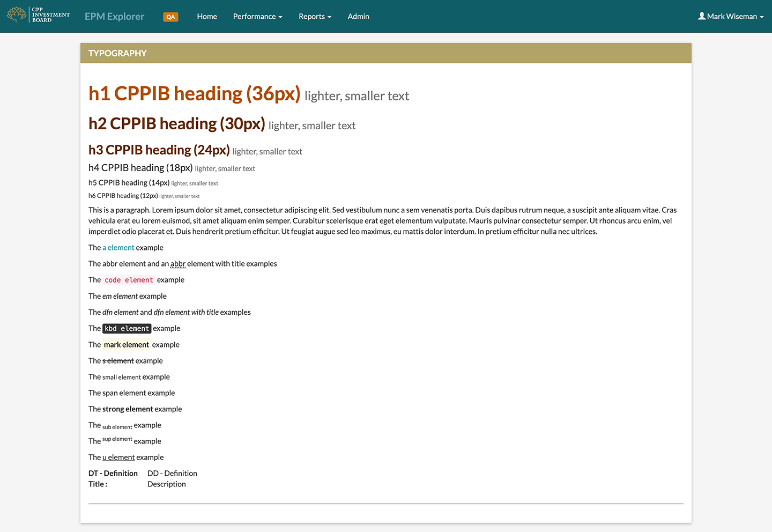
Task: Click the red 'code element' text
Action: coord(129,280)
